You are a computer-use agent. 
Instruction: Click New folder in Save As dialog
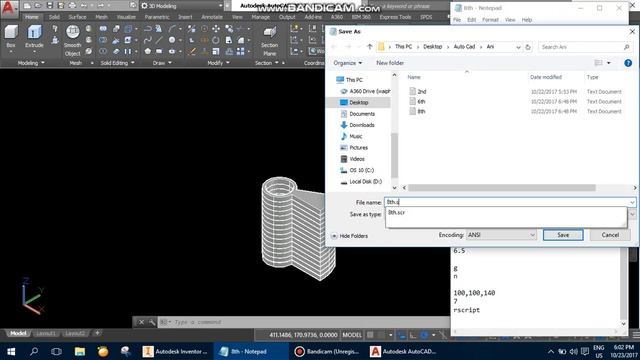pos(390,63)
